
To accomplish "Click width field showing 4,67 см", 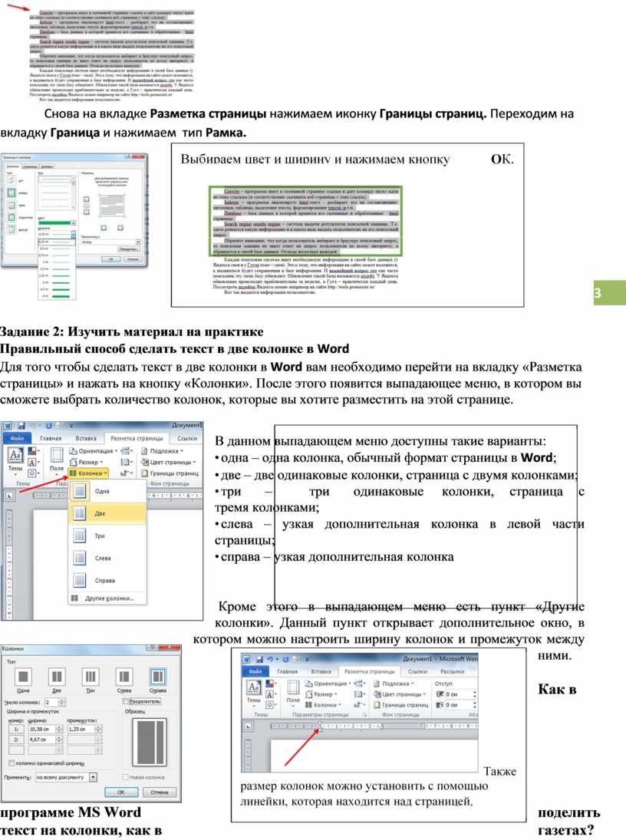I will (x=41, y=740).
